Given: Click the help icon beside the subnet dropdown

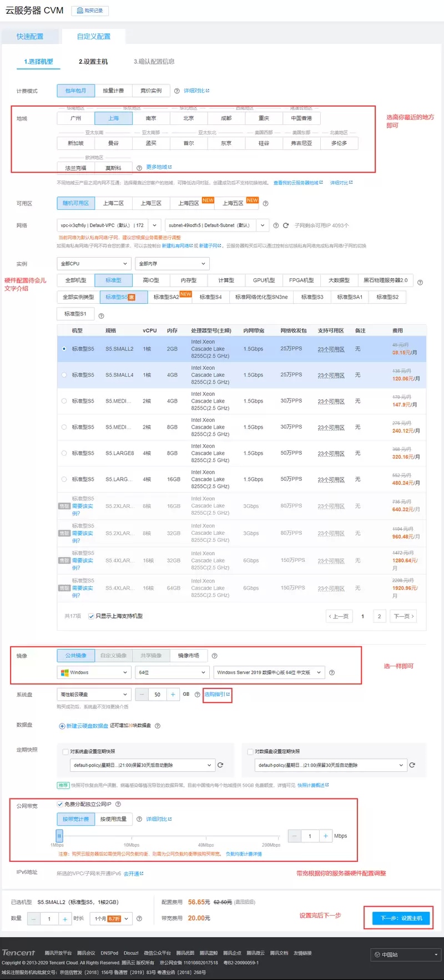Looking at the screenshot, I should (x=276, y=225).
